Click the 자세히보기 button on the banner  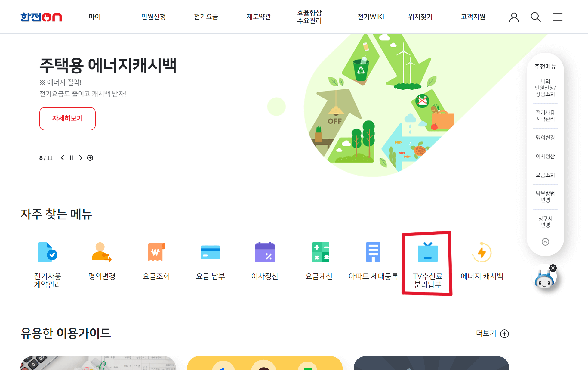[67, 119]
